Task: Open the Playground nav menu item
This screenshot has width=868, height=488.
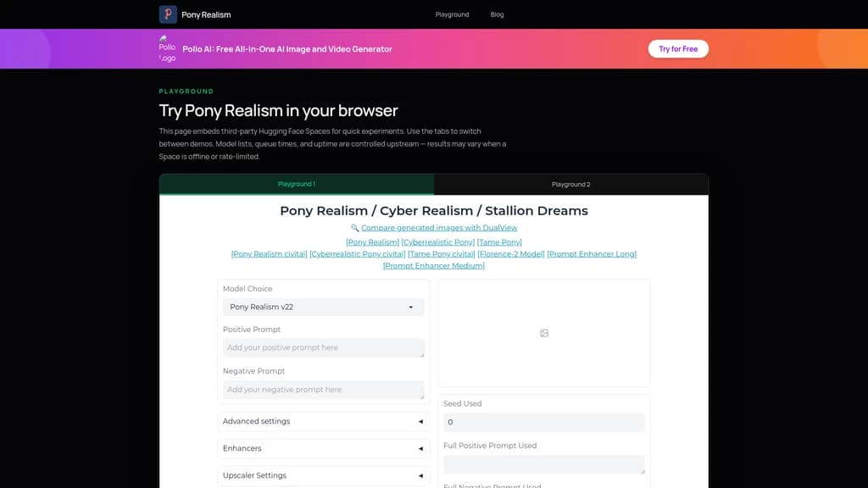Action: (452, 14)
